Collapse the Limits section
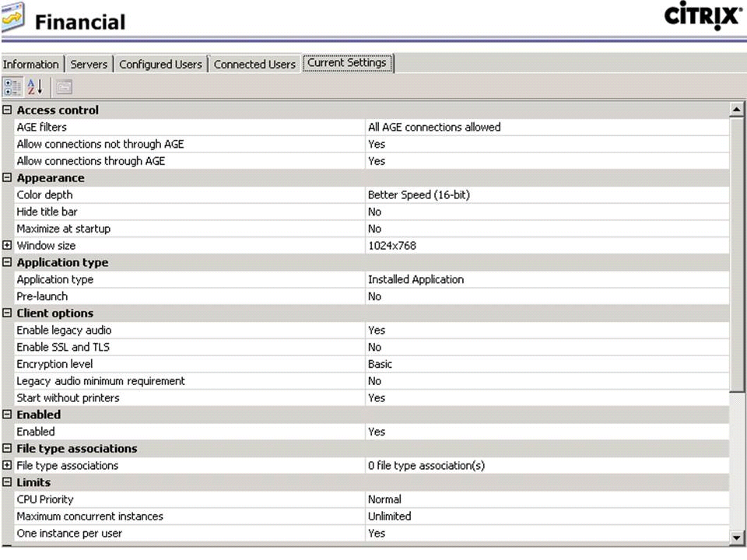 [8, 483]
